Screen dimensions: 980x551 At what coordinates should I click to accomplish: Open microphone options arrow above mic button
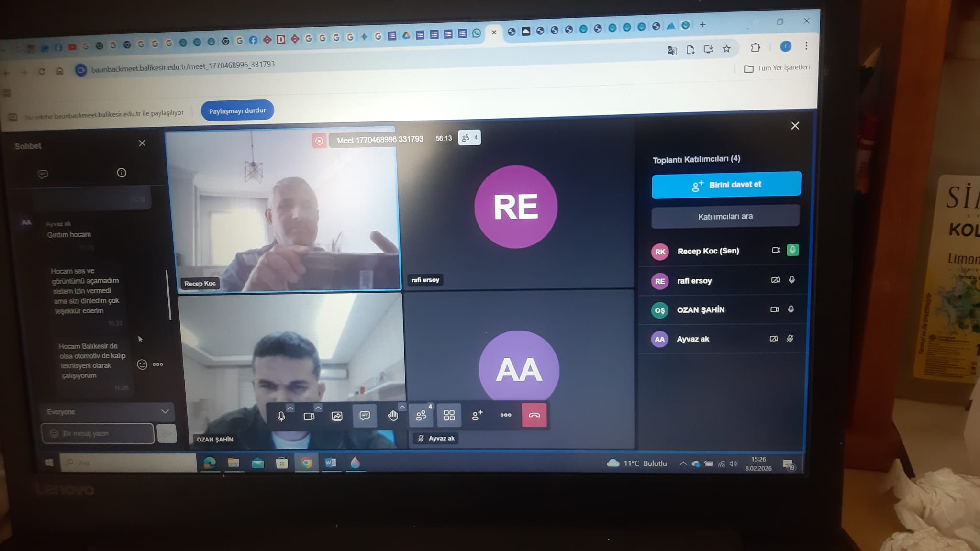[x=290, y=408]
